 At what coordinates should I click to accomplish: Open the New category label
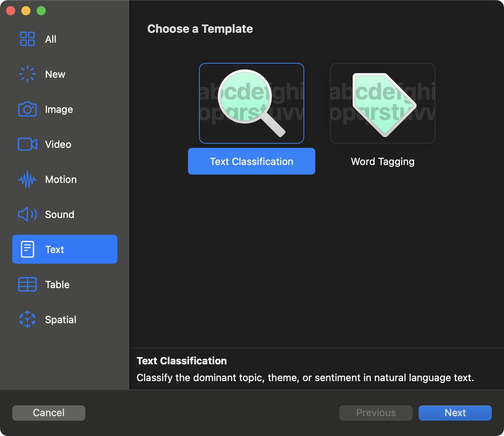coord(55,74)
